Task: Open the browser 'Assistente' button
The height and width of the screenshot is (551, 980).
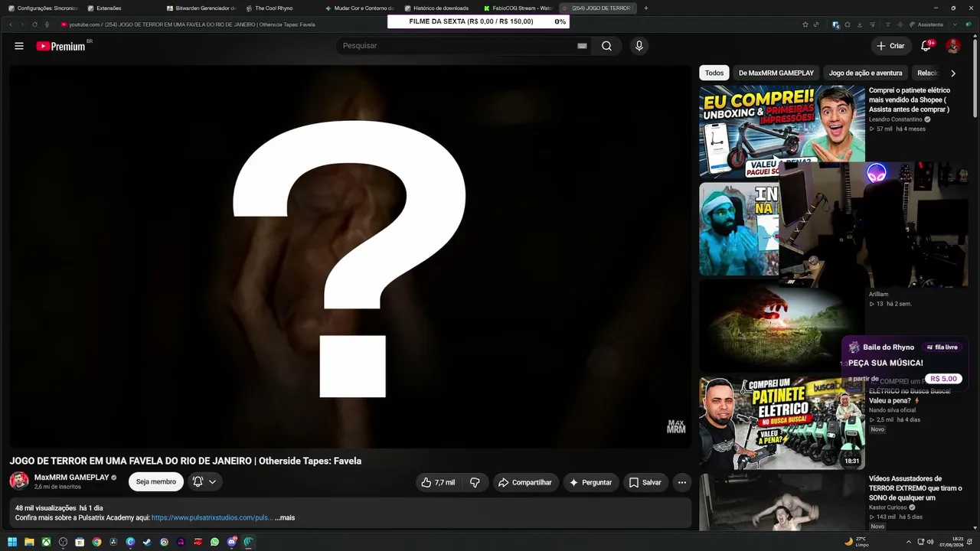Action: (x=926, y=24)
